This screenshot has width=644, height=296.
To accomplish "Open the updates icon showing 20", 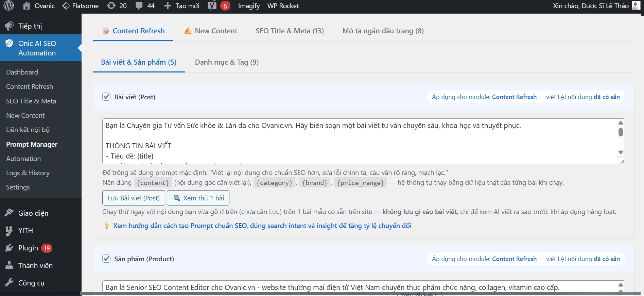I will tap(111, 6).
